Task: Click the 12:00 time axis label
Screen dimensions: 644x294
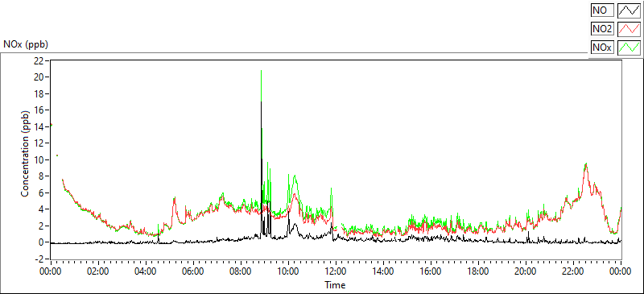Action: 336,271
